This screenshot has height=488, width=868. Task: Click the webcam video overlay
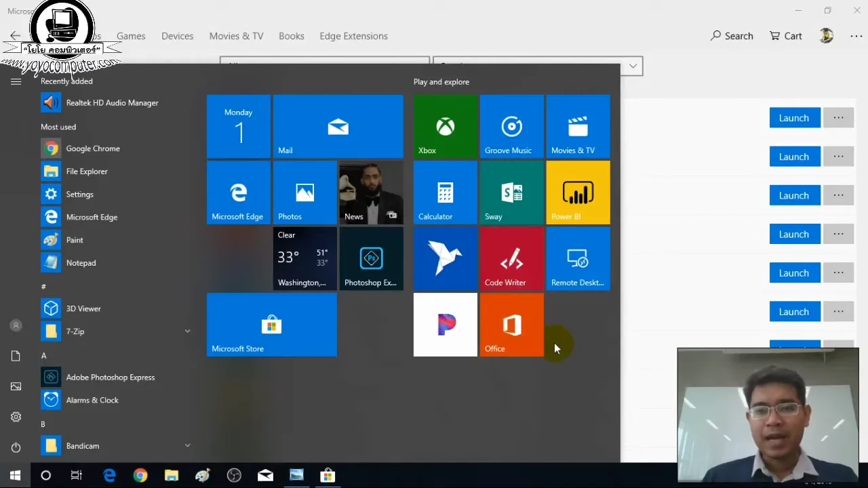tap(767, 413)
